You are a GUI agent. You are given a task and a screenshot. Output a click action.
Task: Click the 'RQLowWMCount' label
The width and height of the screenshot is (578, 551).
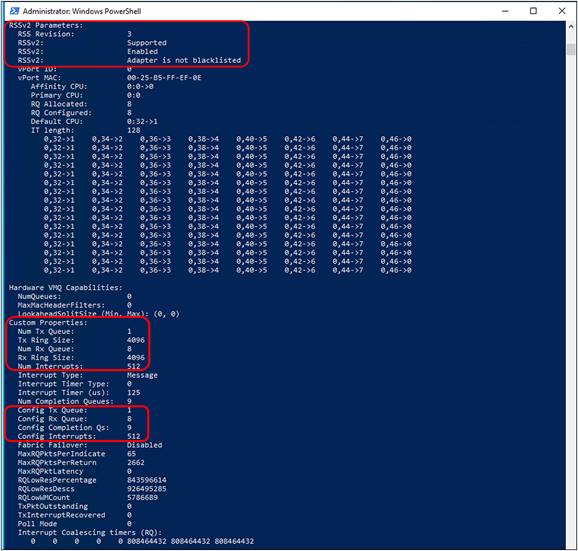click(43, 498)
